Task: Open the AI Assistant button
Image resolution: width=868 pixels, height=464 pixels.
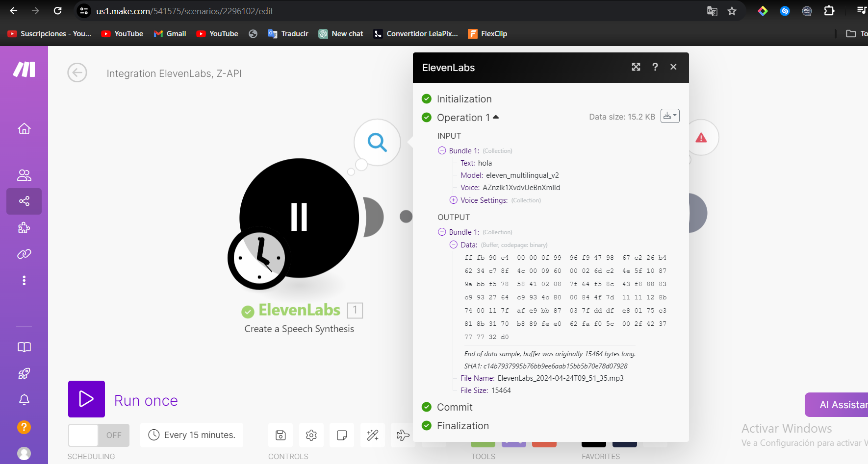Action: point(836,405)
